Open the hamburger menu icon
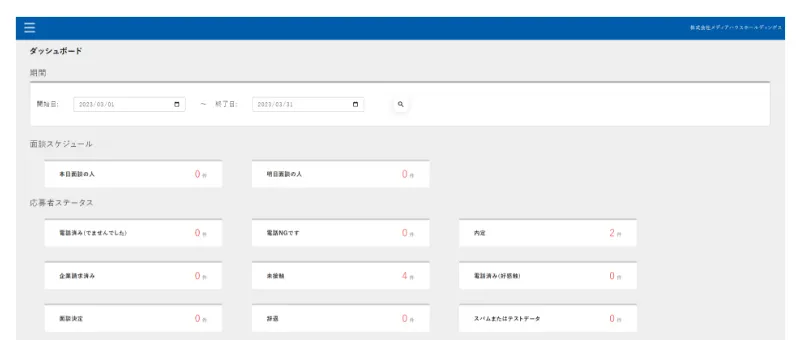Screen dimensions: 801x360 [x=30, y=28]
